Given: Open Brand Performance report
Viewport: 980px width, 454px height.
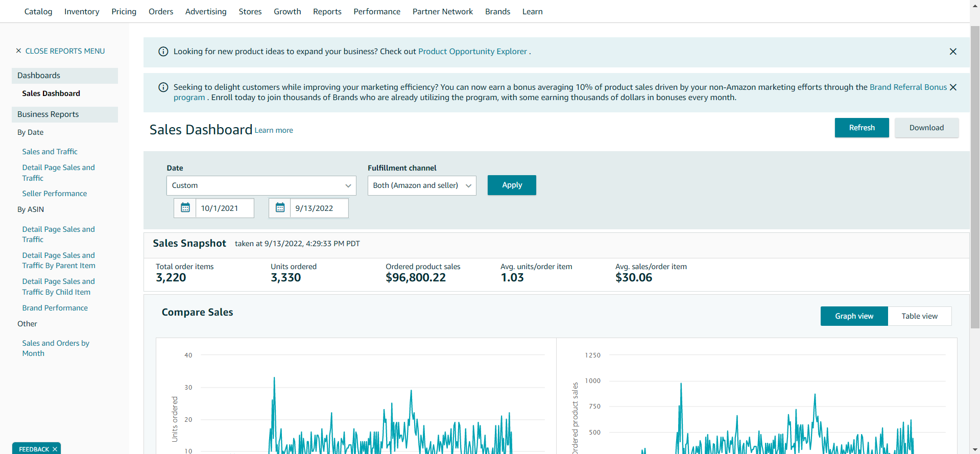Looking at the screenshot, I should (55, 308).
